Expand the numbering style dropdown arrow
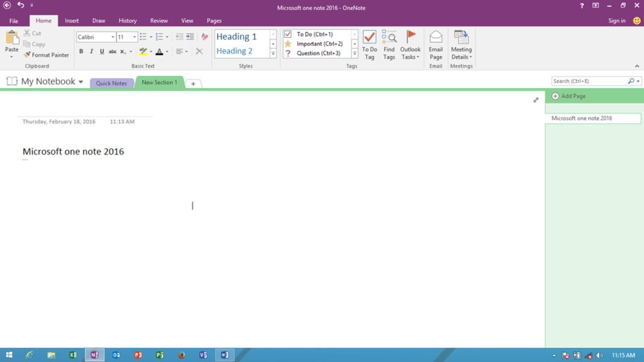 tap(167, 37)
